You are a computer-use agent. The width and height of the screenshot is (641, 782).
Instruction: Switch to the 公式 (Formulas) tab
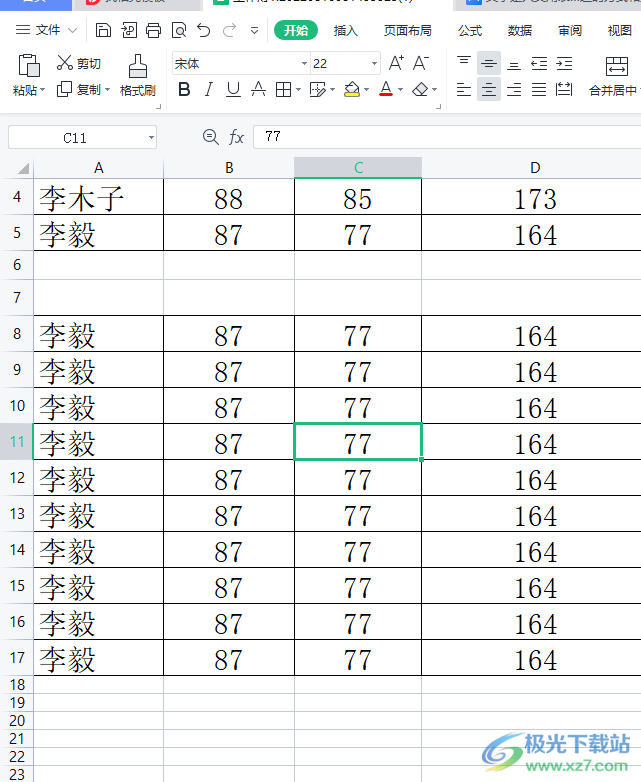coord(470,30)
